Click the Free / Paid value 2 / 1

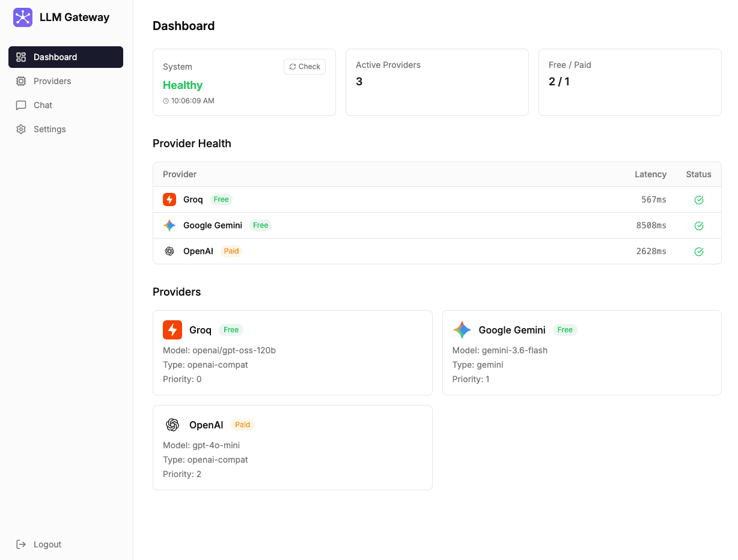pos(559,82)
